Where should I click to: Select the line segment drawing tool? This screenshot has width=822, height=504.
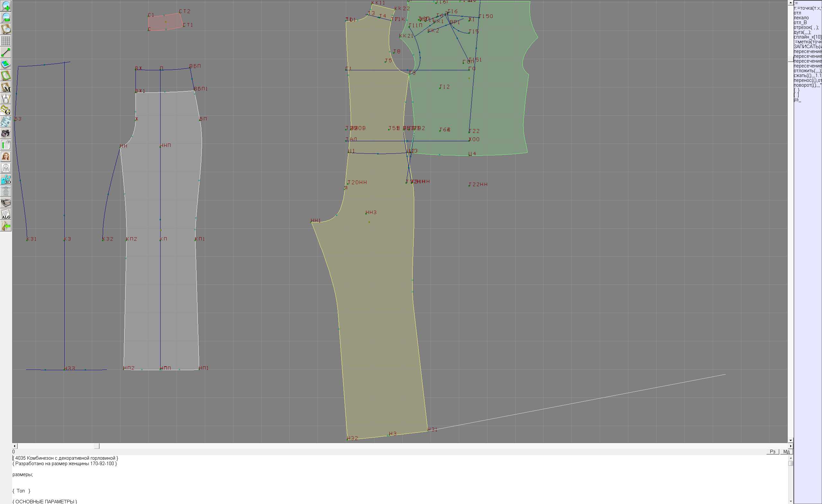[6, 52]
